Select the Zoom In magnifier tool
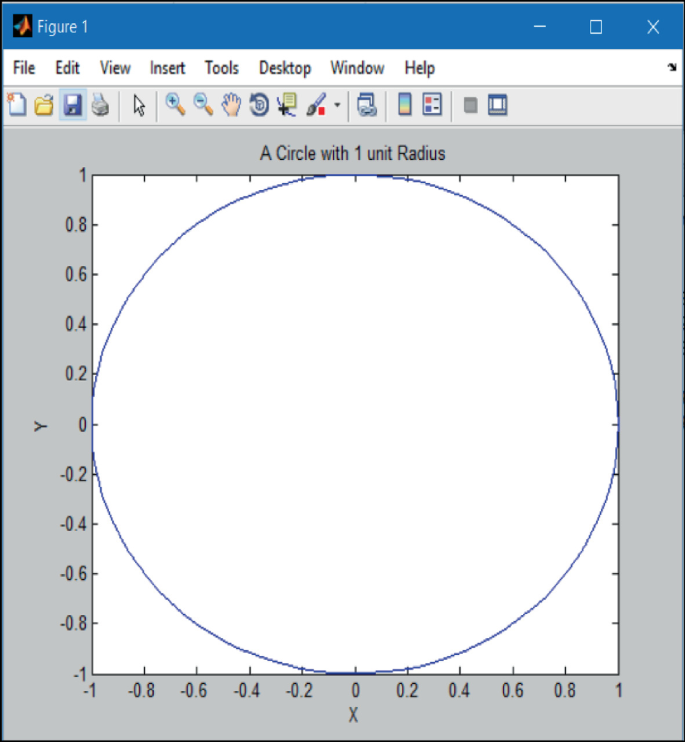Image resolution: width=685 pixels, height=742 pixels. click(x=175, y=105)
